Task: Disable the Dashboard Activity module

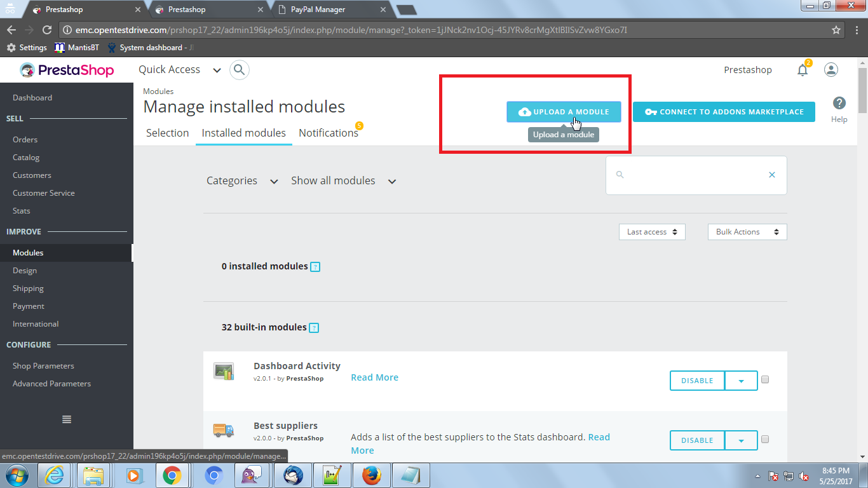Action: click(697, 381)
